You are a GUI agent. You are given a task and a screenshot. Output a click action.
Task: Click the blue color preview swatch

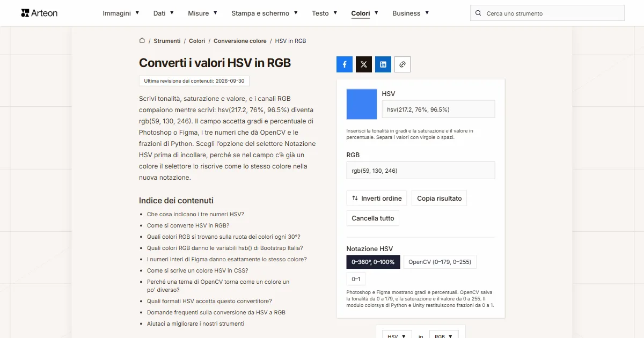click(362, 104)
